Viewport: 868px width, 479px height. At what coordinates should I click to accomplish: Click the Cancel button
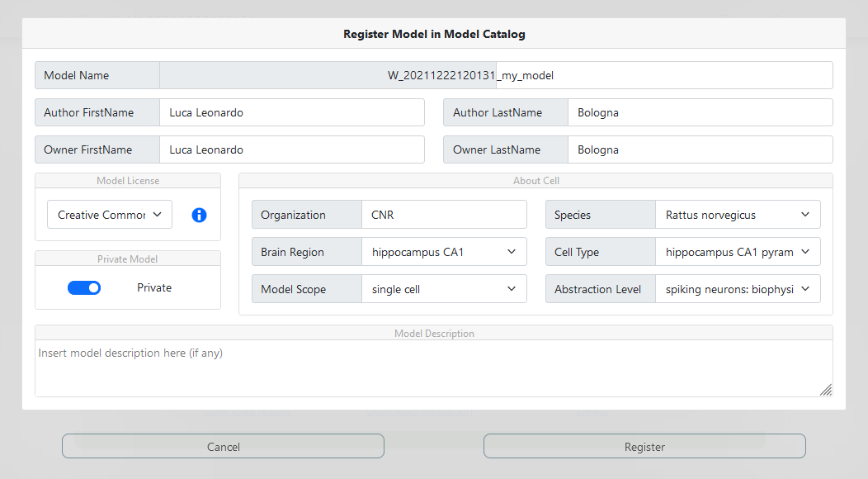(223, 446)
